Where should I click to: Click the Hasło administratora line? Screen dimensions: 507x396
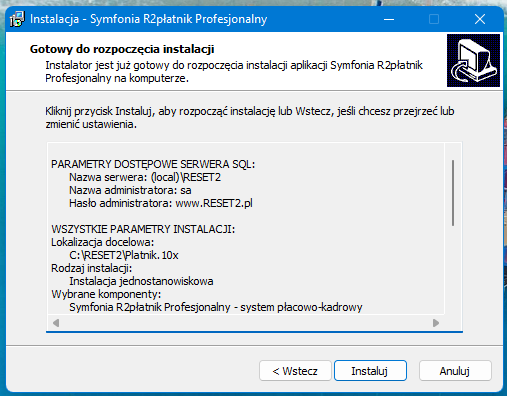(161, 203)
